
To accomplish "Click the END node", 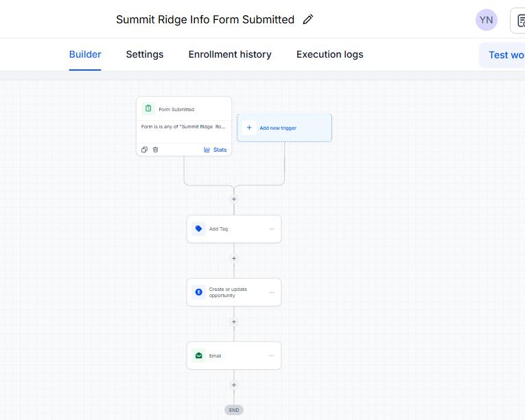I will pos(234,410).
